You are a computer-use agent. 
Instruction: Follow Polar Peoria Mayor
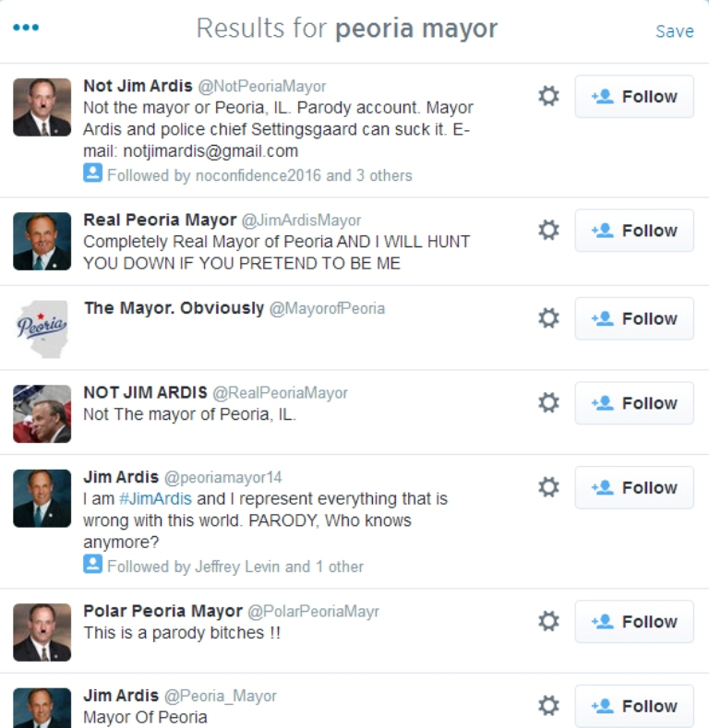[x=634, y=622]
